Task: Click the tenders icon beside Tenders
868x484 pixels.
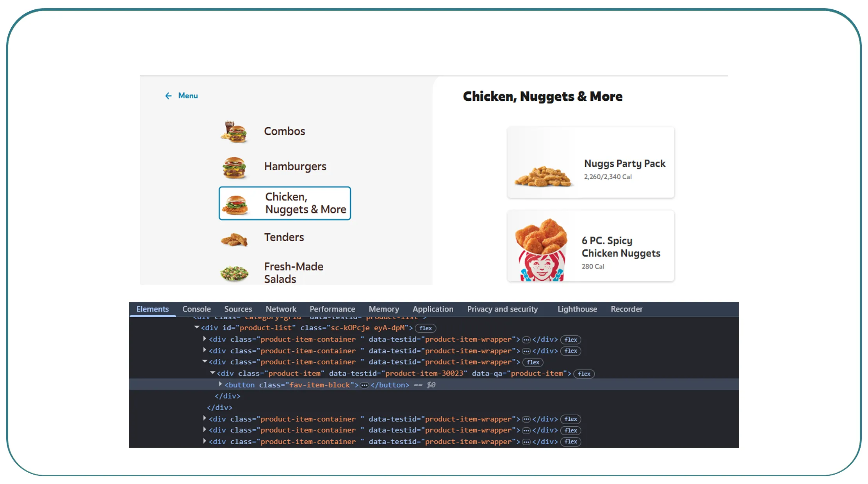Action: point(234,239)
